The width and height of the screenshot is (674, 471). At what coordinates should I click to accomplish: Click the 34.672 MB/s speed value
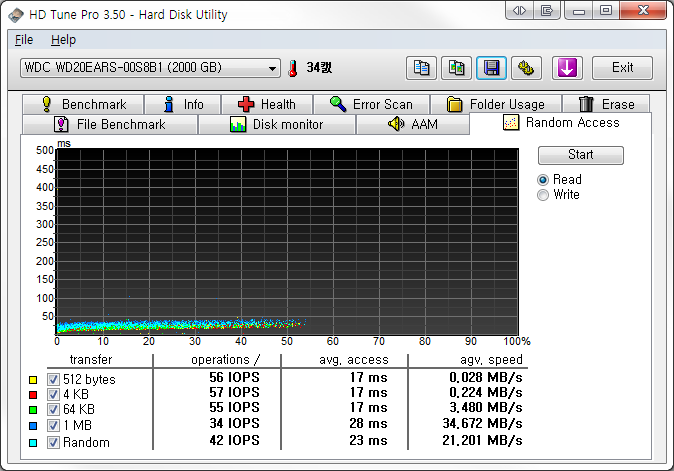[x=482, y=424]
